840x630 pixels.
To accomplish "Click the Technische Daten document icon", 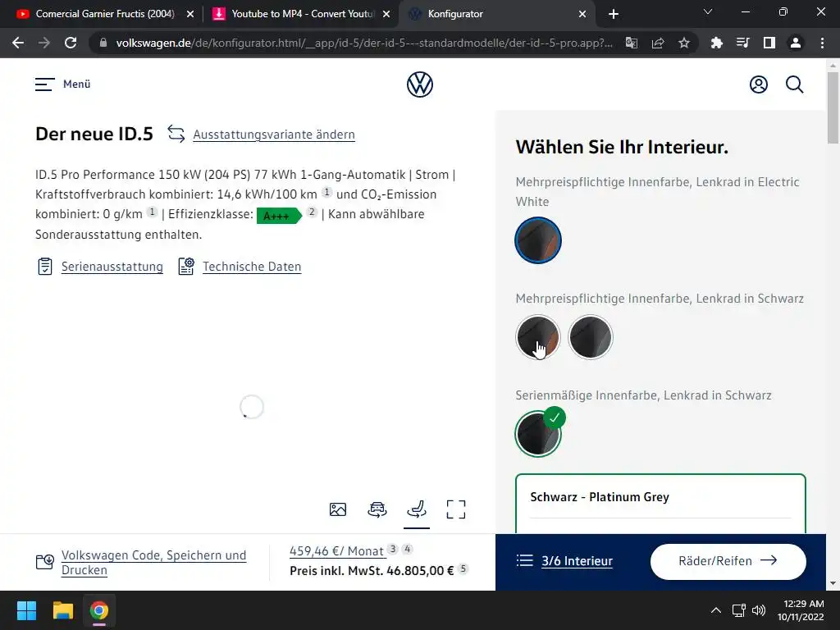I will click(x=186, y=267).
